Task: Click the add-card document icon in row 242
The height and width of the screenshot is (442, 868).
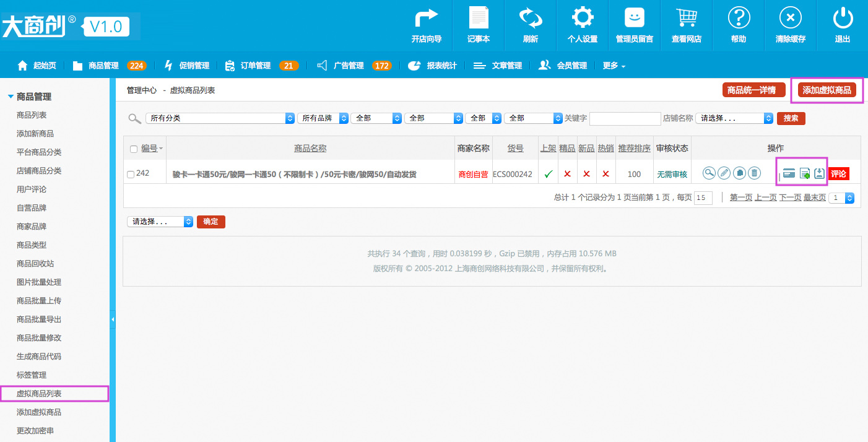Action: click(804, 173)
